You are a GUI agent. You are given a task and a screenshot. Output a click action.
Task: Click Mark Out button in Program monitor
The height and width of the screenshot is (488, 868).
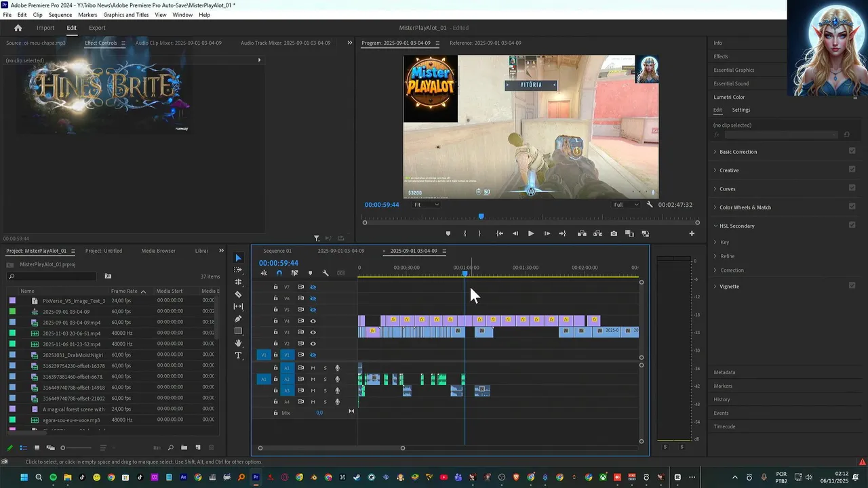(479, 233)
